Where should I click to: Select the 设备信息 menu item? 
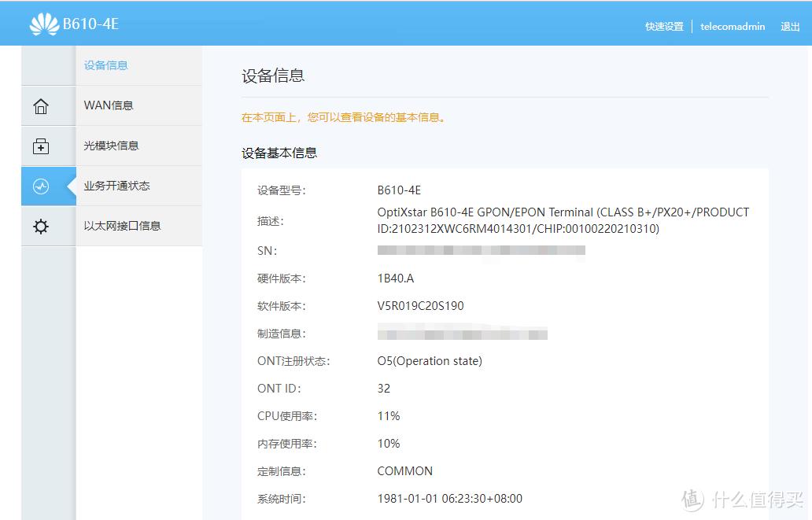[x=105, y=65]
